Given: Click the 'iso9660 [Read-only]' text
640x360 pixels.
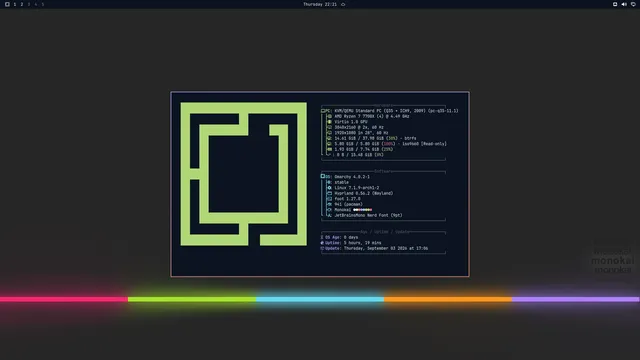Looking at the screenshot, I should coord(425,144).
